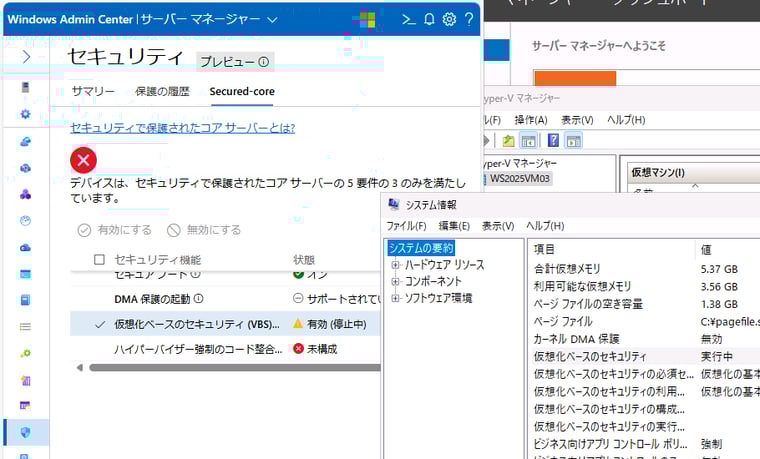This screenshot has width=760, height=459.
Task: Open Security shield tool in sidebar
Action: pos(25,432)
